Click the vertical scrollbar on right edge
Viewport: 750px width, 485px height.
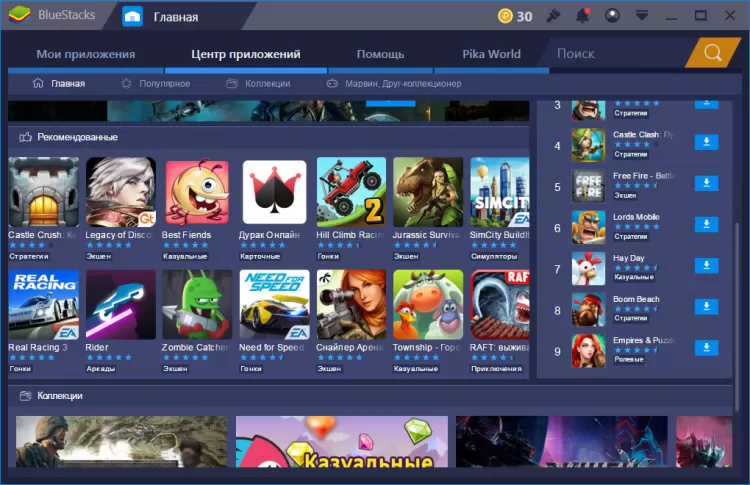click(x=737, y=316)
